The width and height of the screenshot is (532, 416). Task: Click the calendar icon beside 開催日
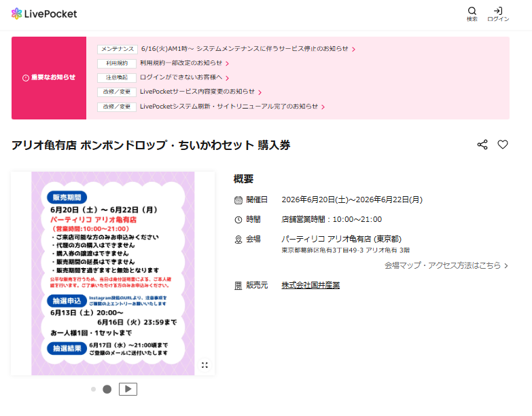pyautogui.click(x=238, y=200)
